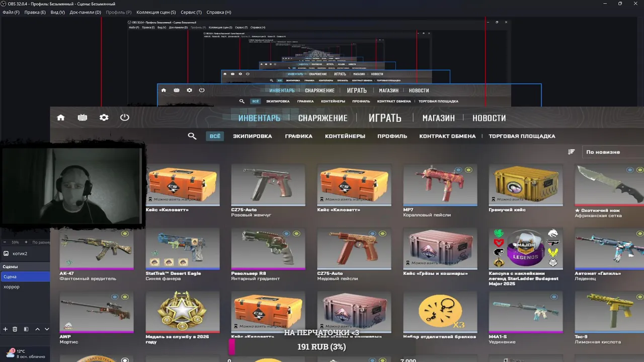Select the AK-47 Фантомный вредитель item
The width and height of the screenshot is (644, 362).
pos(97,254)
